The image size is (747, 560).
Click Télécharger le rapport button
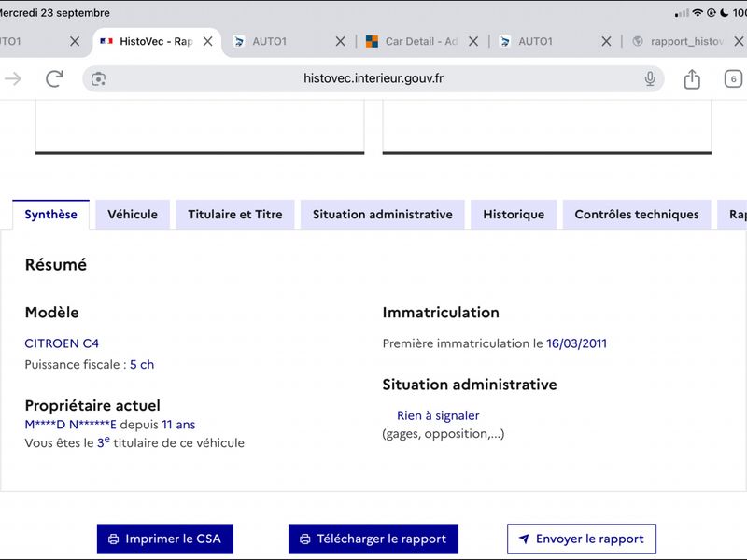click(373, 539)
